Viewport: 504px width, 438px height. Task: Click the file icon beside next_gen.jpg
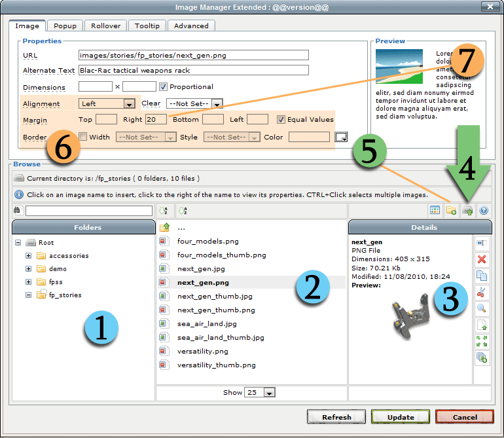coord(163,268)
